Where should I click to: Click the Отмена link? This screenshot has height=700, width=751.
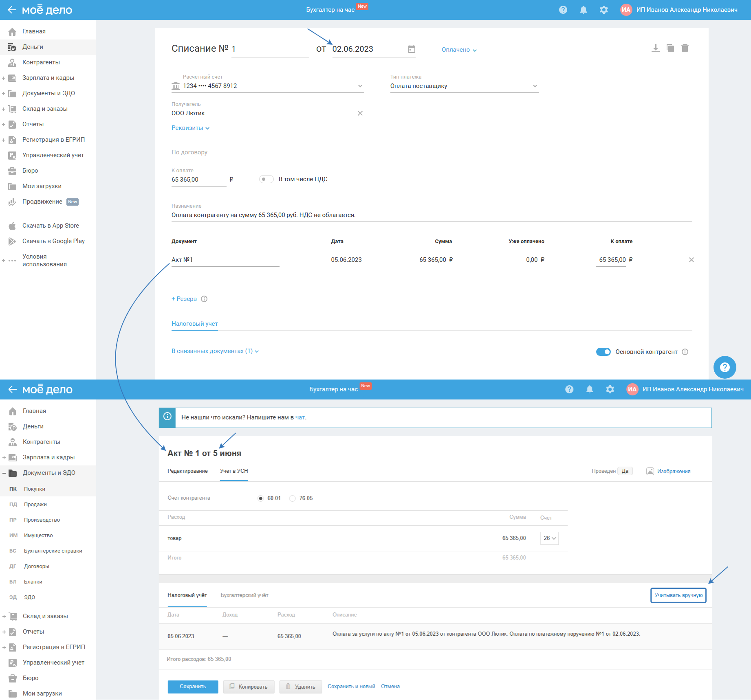click(390, 687)
